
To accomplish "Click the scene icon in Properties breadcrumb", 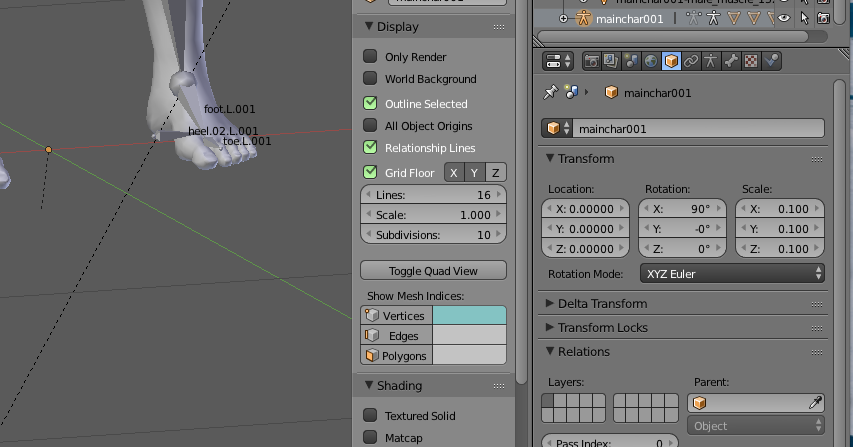I will click(x=571, y=92).
